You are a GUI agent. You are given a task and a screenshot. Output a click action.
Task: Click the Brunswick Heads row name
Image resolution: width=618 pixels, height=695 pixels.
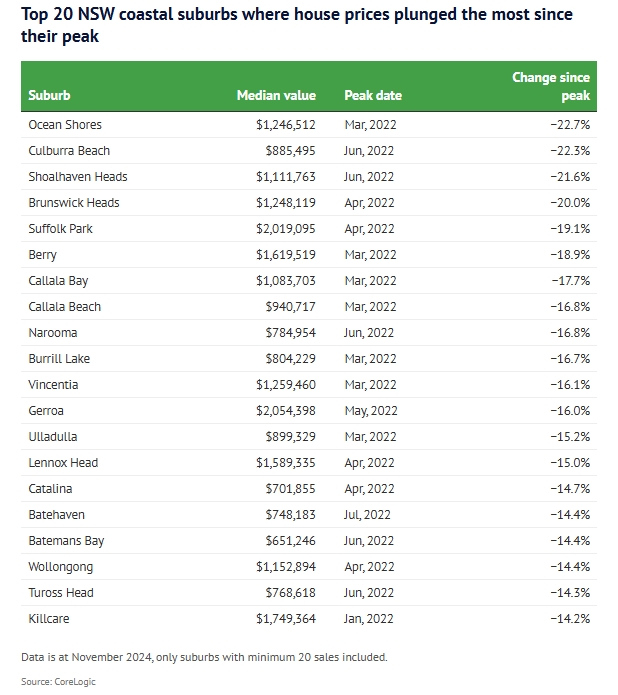click(74, 203)
